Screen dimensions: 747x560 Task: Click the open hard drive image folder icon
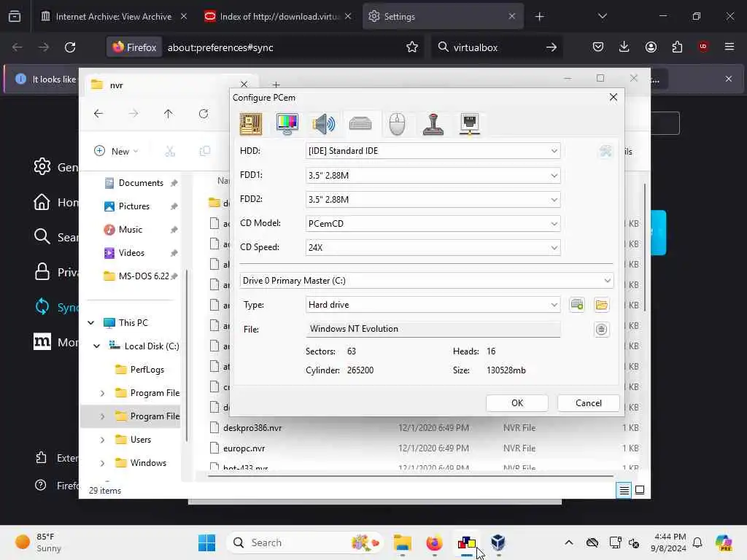pyautogui.click(x=602, y=305)
